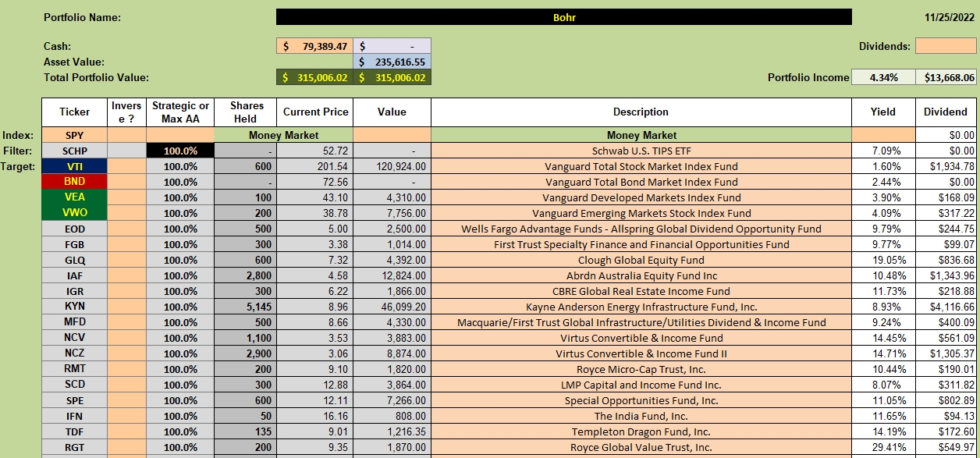The width and height of the screenshot is (980, 458).
Task: Select the red BND ticker cell
Action: click(x=74, y=182)
